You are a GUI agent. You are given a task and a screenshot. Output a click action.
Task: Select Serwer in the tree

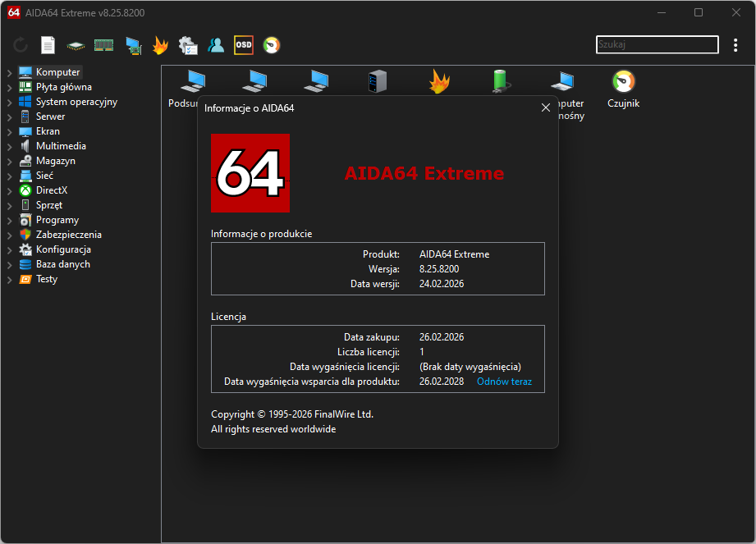(x=50, y=117)
